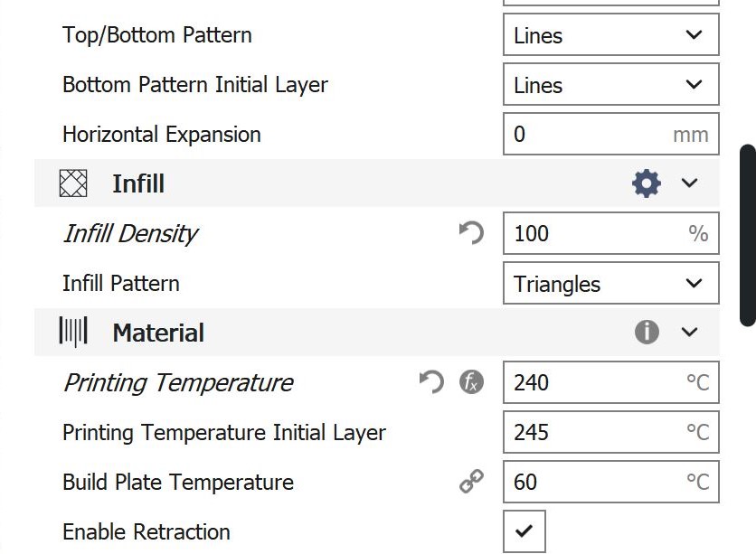
Task: Click the Infill category crosshatch icon
Action: point(73,184)
